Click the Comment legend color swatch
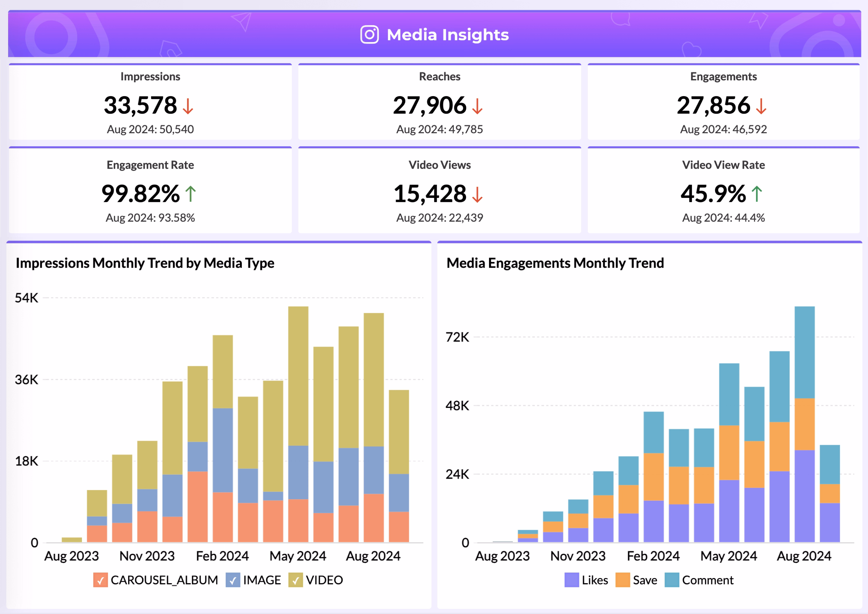 coord(672,580)
